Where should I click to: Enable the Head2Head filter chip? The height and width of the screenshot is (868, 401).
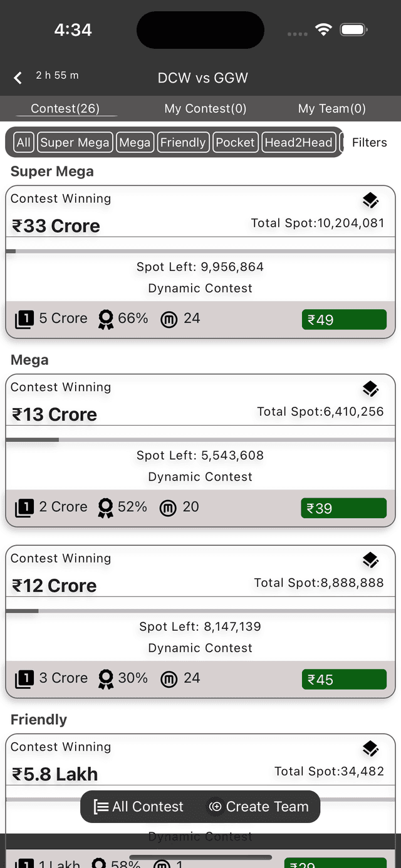[298, 143]
